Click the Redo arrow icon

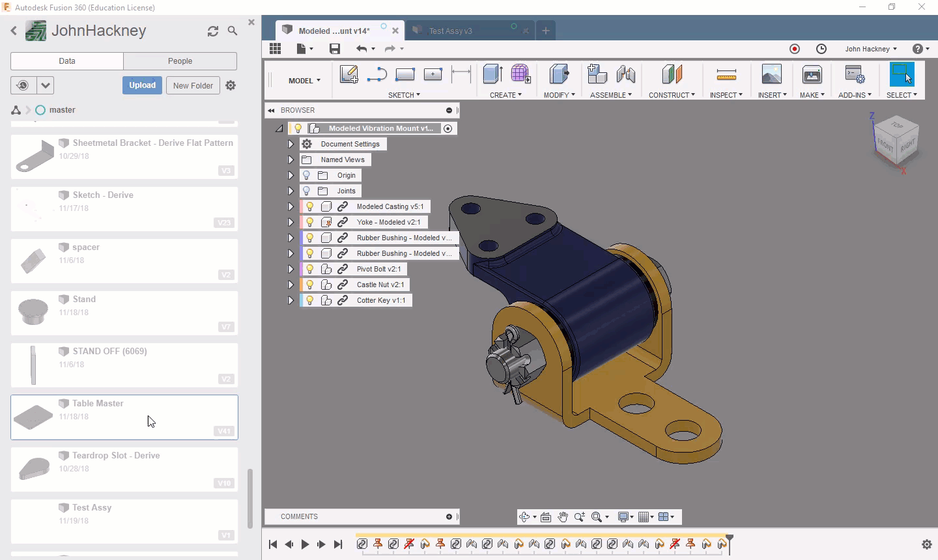point(390,49)
